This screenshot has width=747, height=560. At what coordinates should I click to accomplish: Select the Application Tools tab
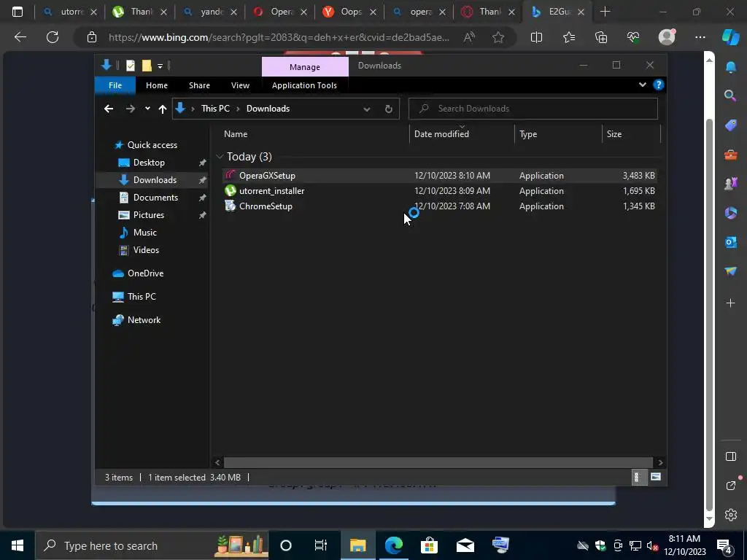(x=304, y=85)
